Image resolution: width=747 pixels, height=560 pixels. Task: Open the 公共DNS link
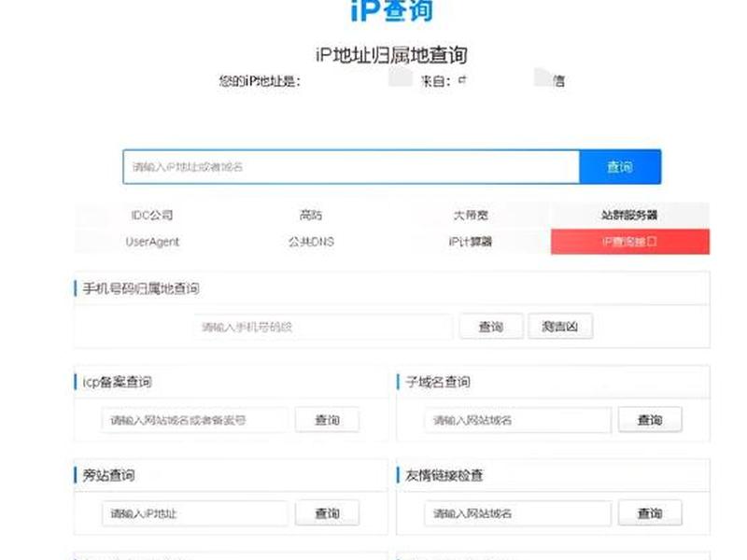point(311,242)
